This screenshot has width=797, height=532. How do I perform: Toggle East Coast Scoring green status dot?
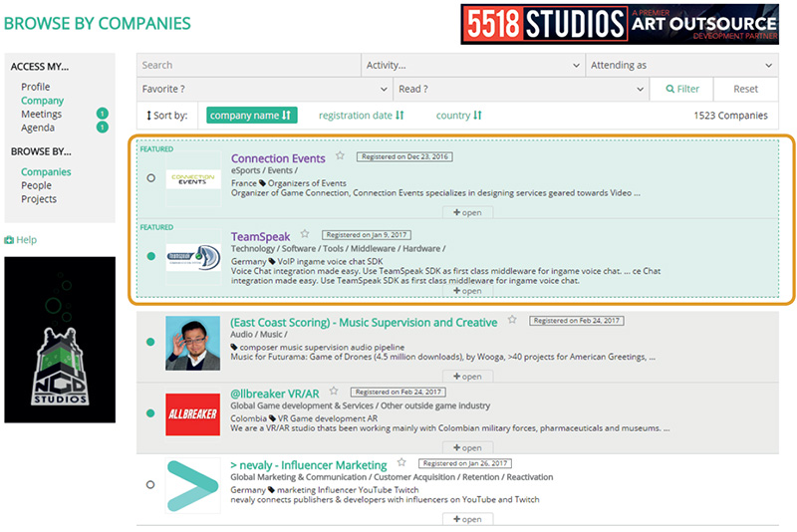pos(150,342)
